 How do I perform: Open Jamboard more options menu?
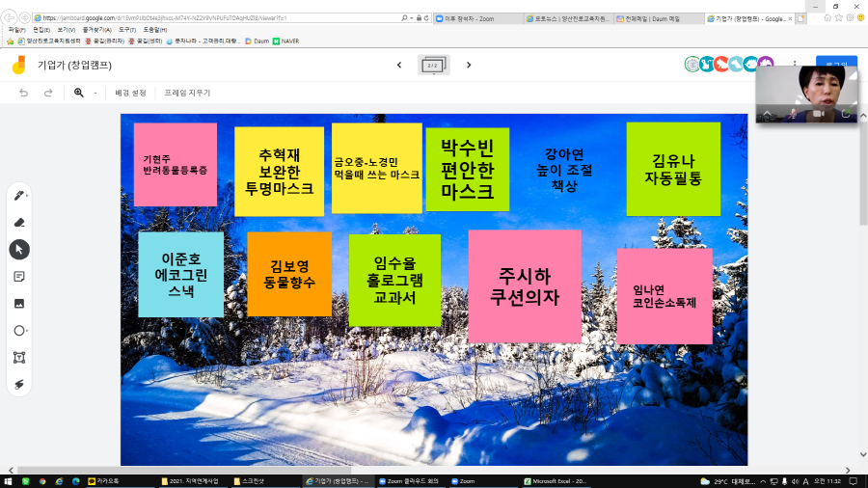(795, 65)
